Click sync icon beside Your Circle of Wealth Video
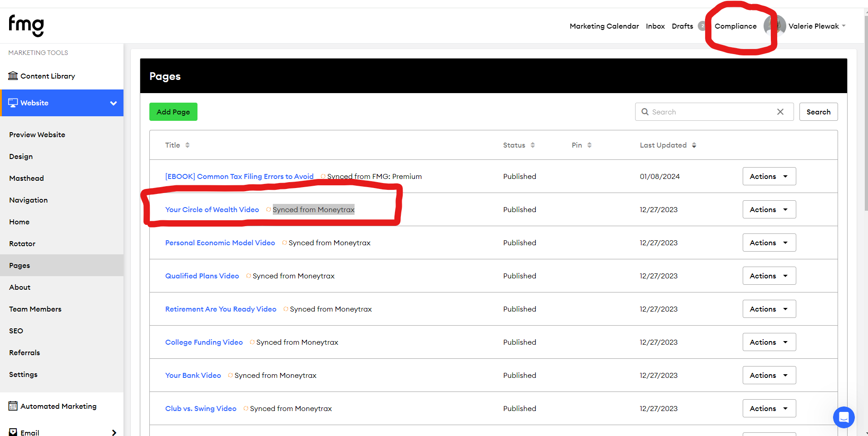Viewport: 868px width, 436px height. (x=268, y=209)
